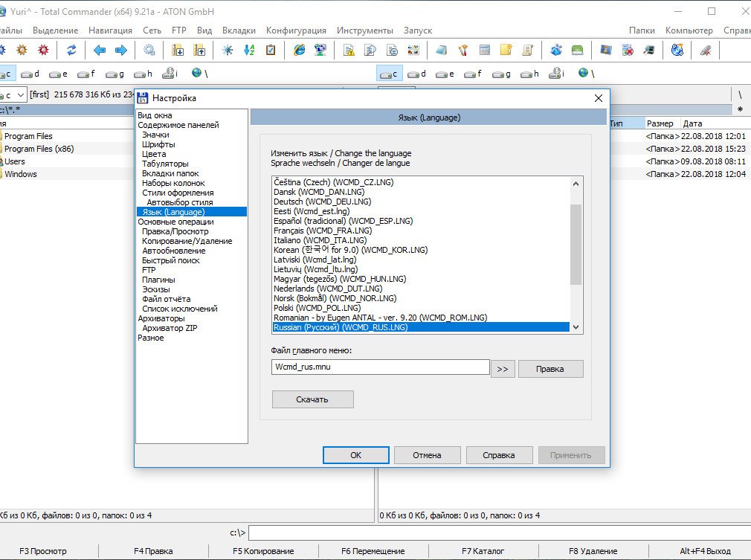Click the green memory chip icon
The width and height of the screenshot is (751, 560).
578,50
